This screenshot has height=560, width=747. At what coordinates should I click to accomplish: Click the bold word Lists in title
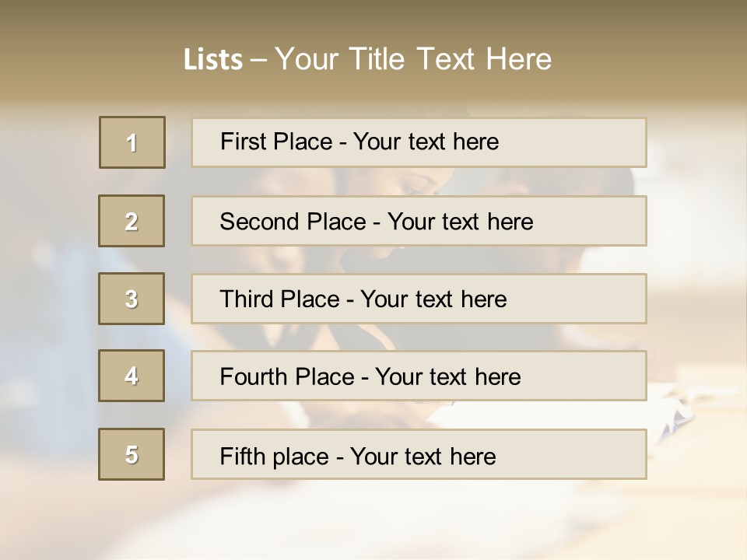click(213, 60)
